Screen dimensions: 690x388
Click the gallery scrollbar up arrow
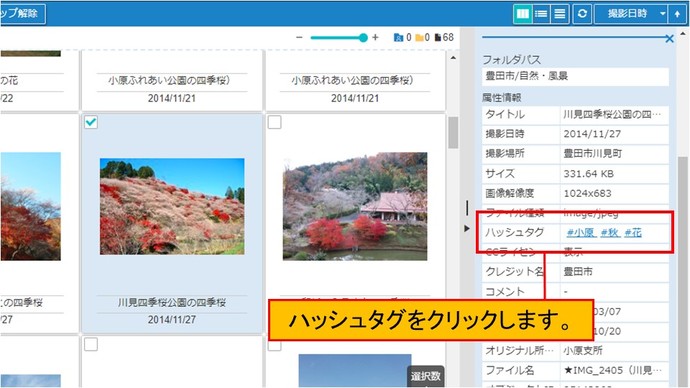[453, 58]
